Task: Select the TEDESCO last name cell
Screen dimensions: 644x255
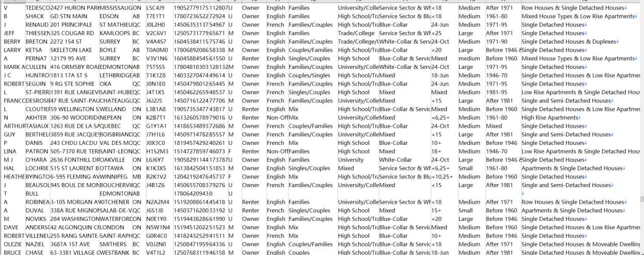Action: tap(37, 8)
